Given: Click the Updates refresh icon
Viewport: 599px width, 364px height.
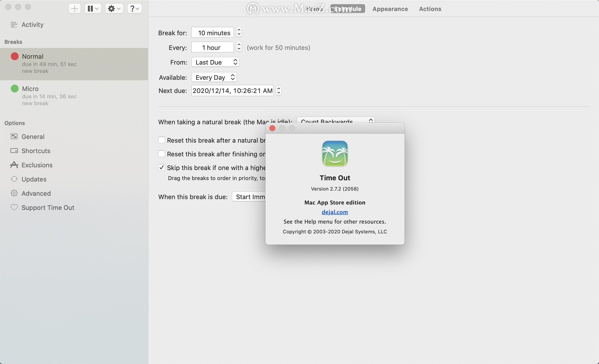Looking at the screenshot, I should point(14,179).
